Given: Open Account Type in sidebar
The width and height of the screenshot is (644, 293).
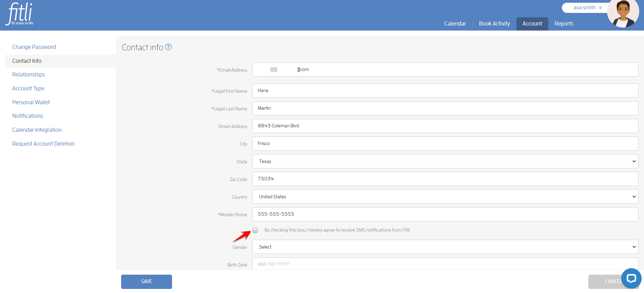Looking at the screenshot, I should tap(28, 88).
